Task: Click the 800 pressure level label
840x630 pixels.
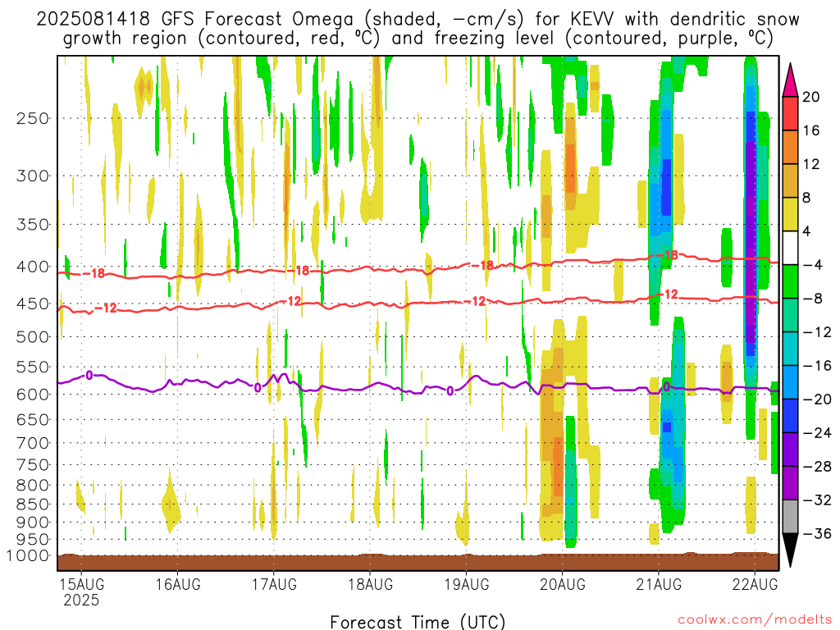Action: click(x=33, y=486)
